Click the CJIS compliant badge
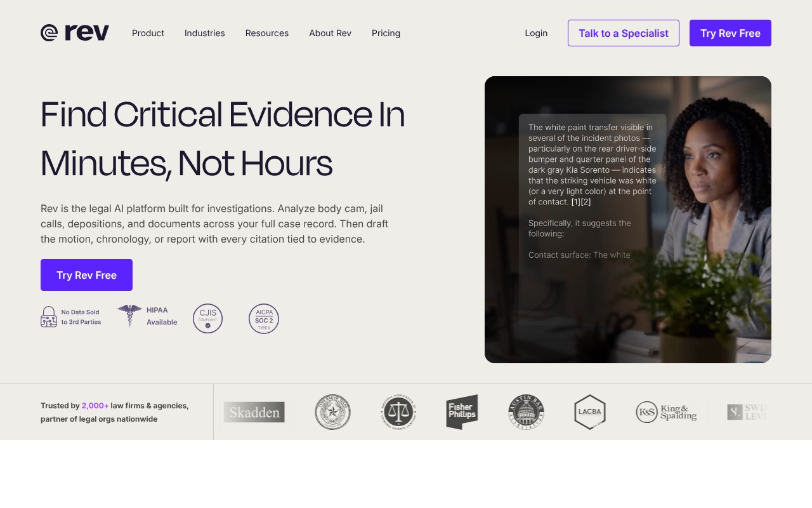The width and height of the screenshot is (812, 508). click(x=207, y=318)
